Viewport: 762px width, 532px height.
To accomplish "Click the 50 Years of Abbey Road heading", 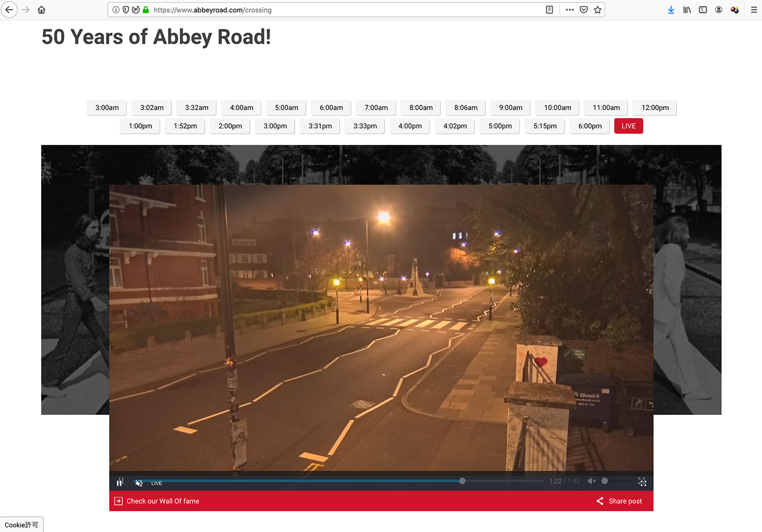I will coord(156,37).
